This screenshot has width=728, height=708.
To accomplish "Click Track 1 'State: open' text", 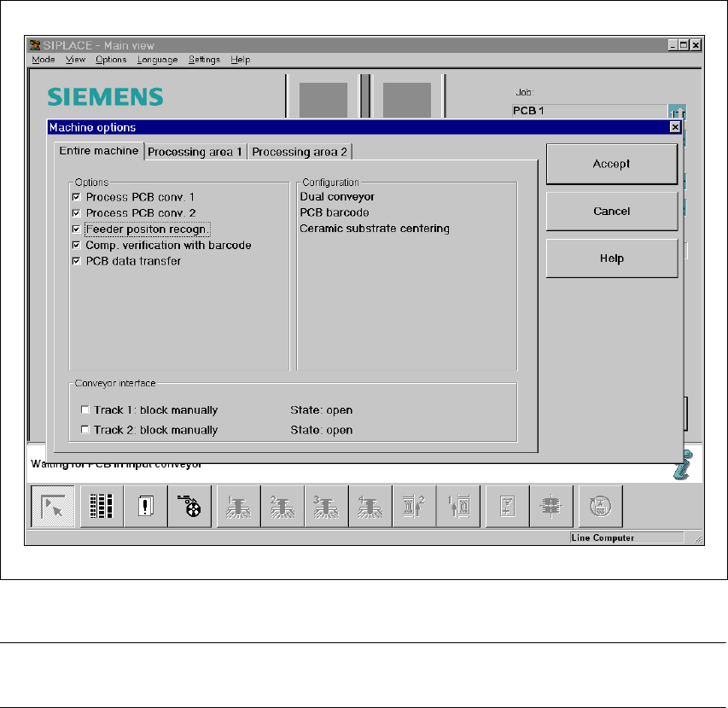I will [x=321, y=410].
